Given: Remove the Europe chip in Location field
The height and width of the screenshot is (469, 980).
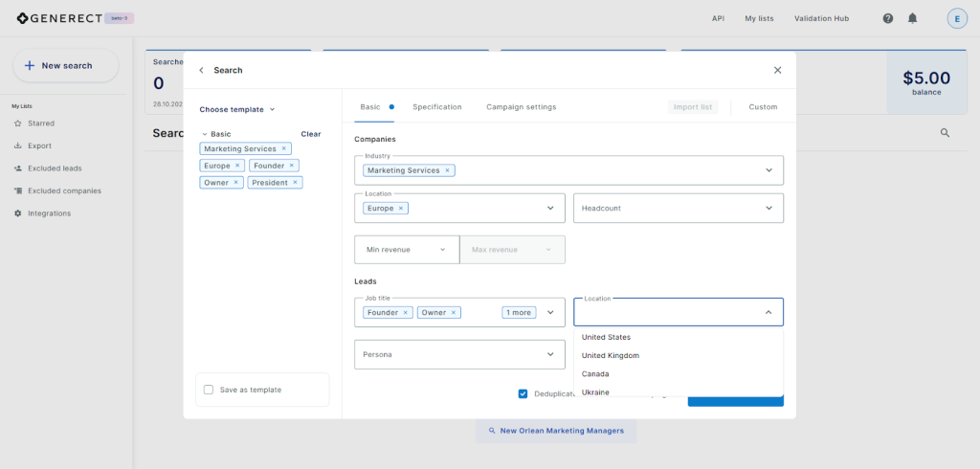Looking at the screenshot, I should (401, 208).
